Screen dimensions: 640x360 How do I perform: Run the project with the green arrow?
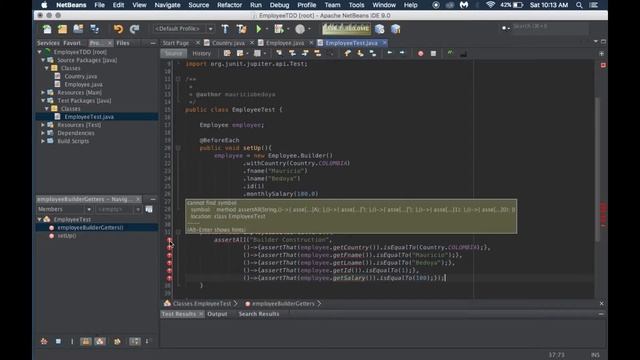(258, 29)
